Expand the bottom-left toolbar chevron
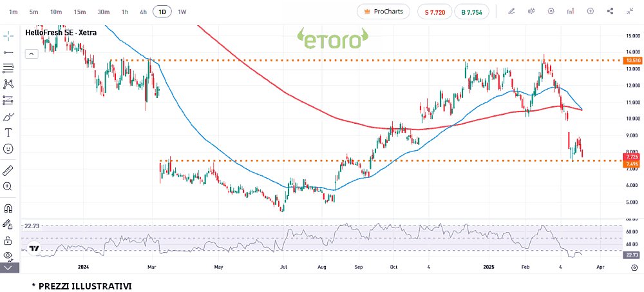Viewport: 644px width, 292px height. tap(10, 268)
